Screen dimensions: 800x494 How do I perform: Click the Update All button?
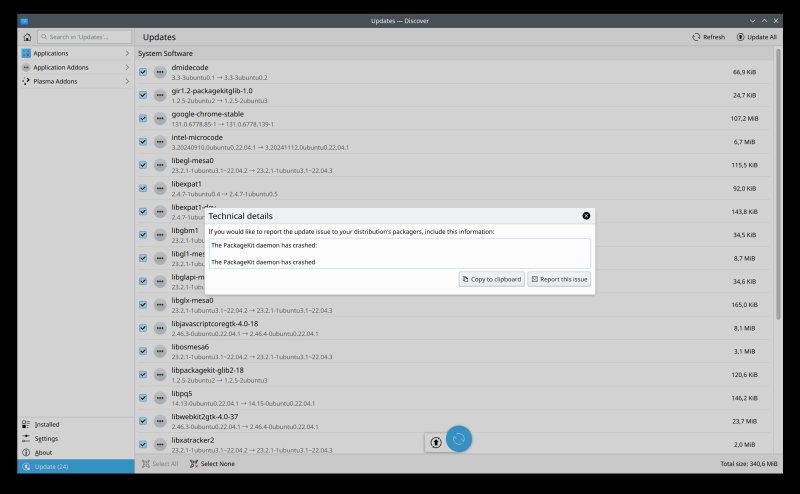coord(757,37)
